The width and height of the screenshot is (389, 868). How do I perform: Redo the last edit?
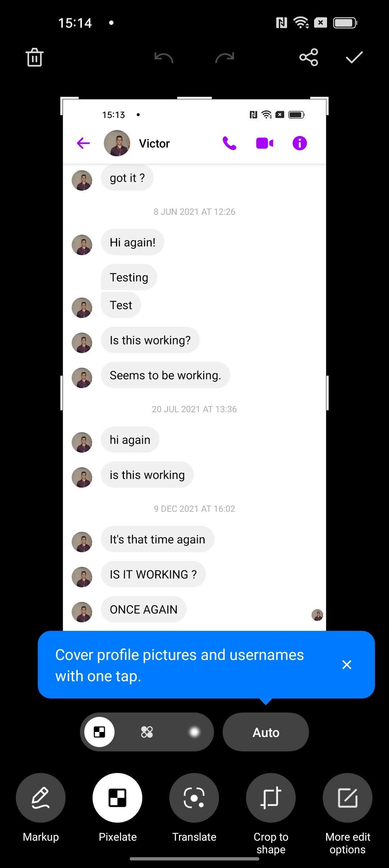click(x=225, y=58)
